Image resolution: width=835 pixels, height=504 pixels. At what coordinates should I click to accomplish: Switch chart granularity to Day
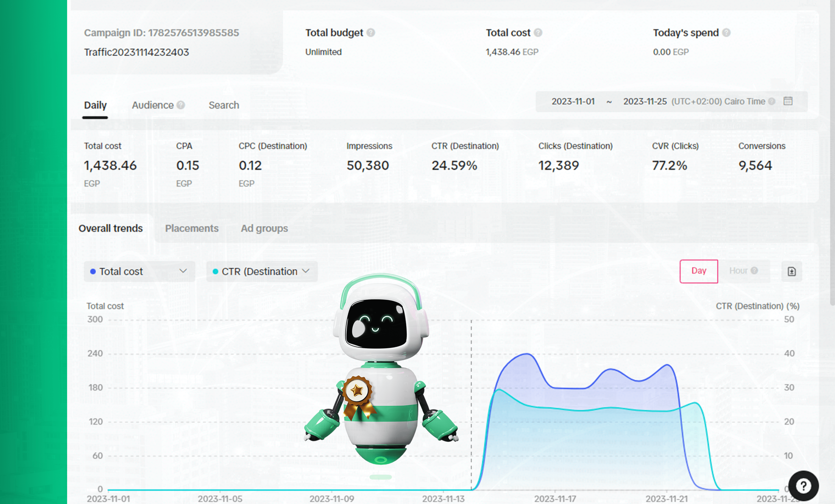[699, 271]
